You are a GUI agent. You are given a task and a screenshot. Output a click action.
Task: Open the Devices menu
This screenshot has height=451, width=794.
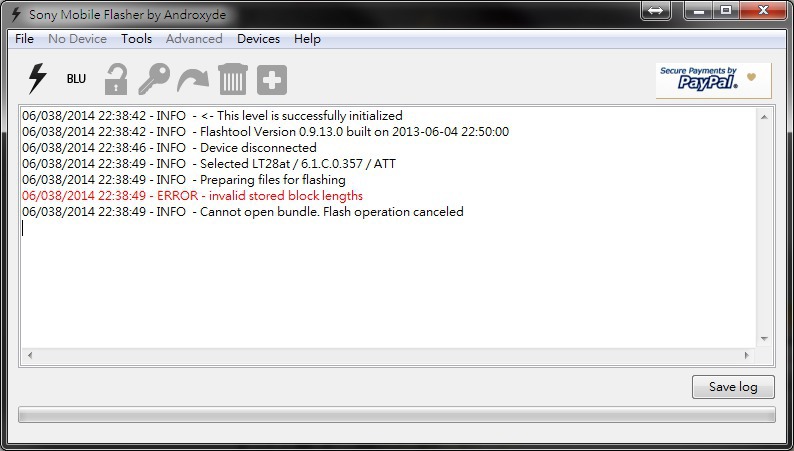(258, 39)
